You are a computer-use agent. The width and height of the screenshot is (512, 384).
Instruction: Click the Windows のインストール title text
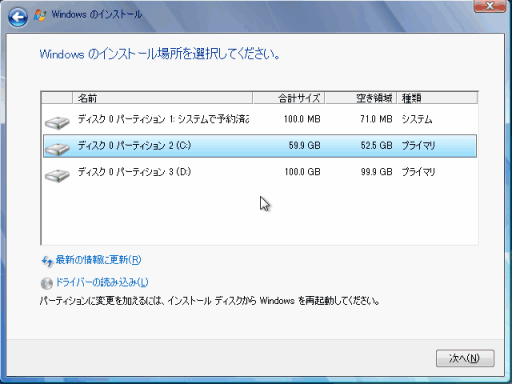point(97,15)
